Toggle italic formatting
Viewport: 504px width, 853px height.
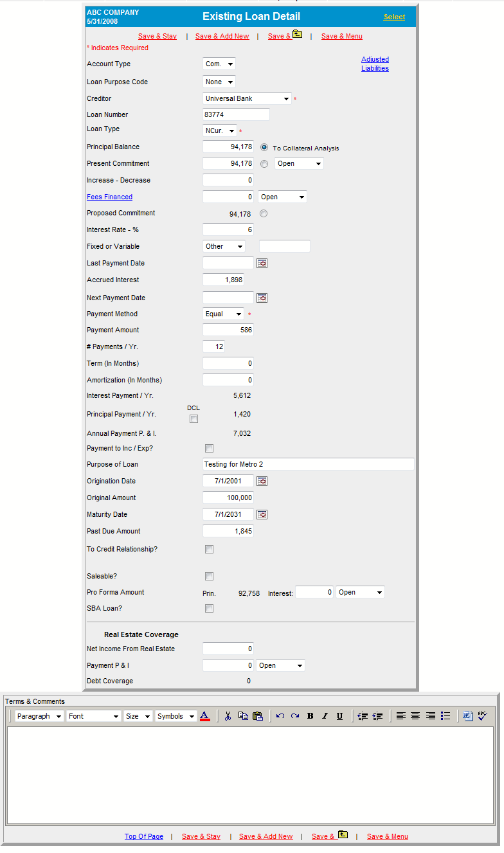click(325, 715)
